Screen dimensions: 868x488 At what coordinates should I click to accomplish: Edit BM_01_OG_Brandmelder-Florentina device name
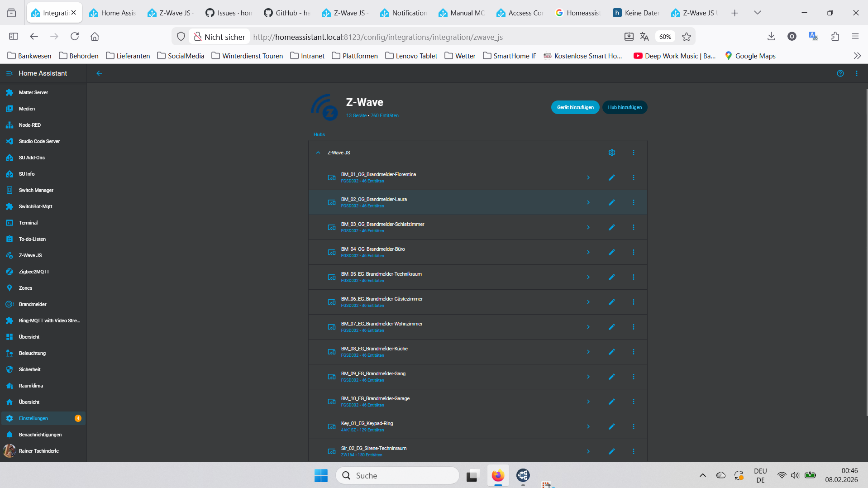click(612, 177)
